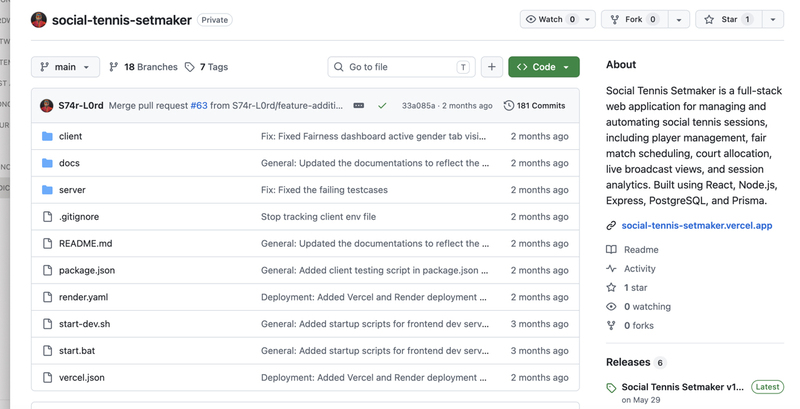Open the 18 Branches link
This screenshot has height=409, width=800.
coord(143,67)
